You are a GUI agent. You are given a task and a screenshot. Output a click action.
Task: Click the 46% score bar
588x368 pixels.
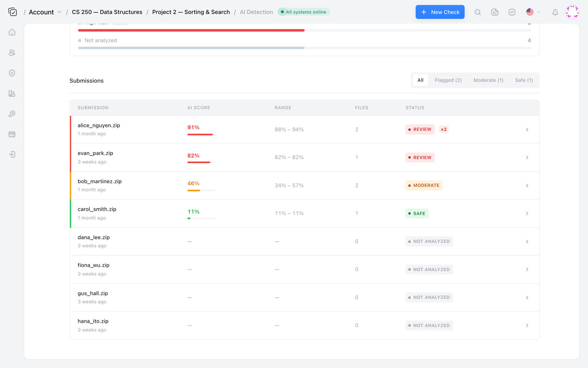coord(201,191)
